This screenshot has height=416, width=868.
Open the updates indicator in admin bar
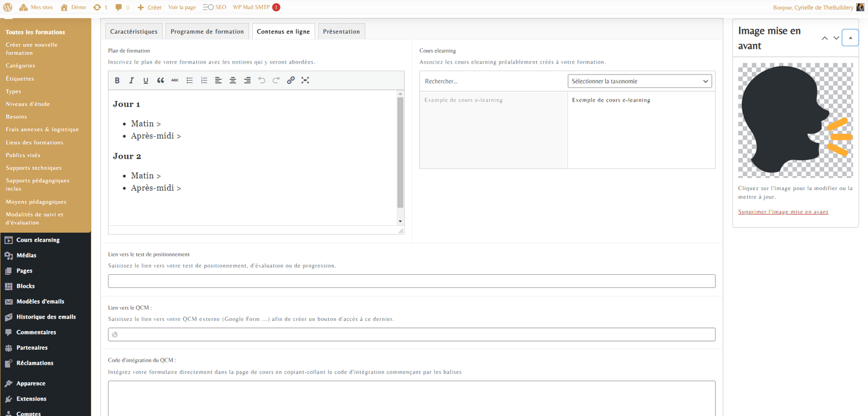(x=100, y=7)
